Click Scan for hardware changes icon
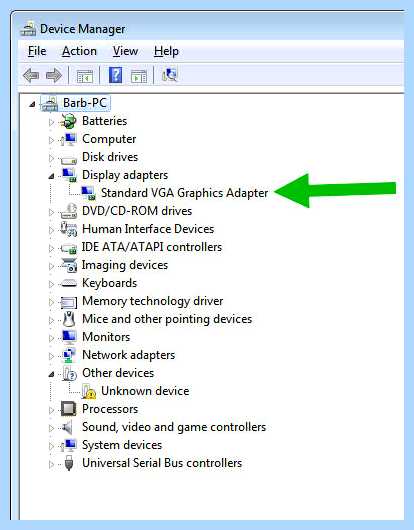 click(x=169, y=75)
